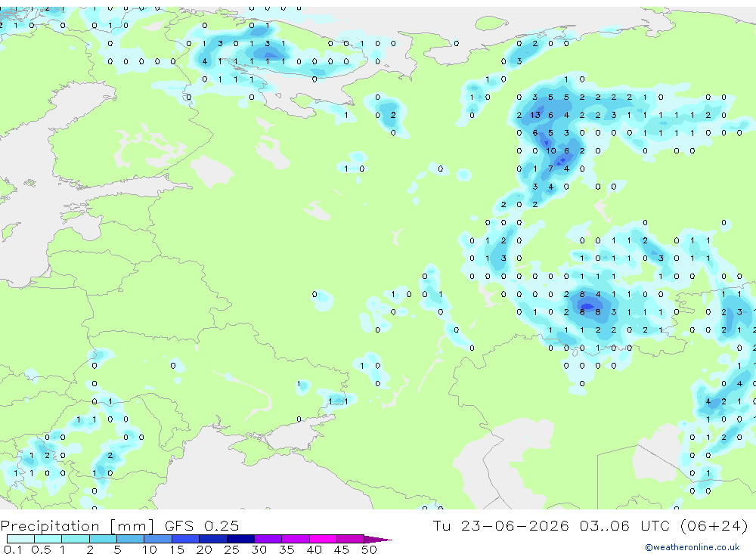Pick the 1–2 mm legend color swatch

coord(76,539)
